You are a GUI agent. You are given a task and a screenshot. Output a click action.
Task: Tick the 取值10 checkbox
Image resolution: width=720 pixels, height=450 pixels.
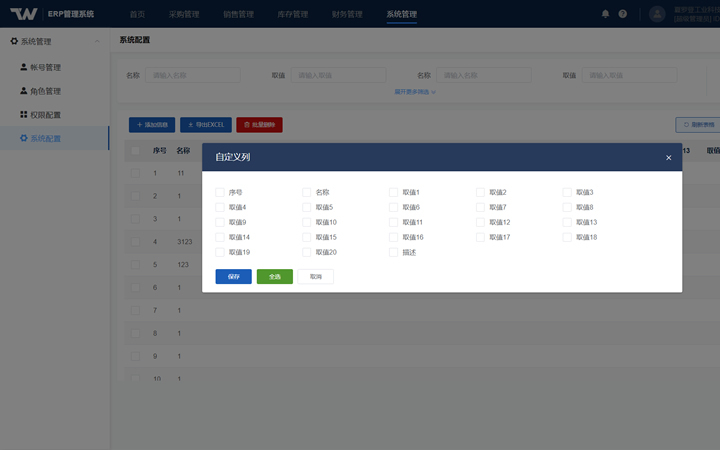click(307, 222)
